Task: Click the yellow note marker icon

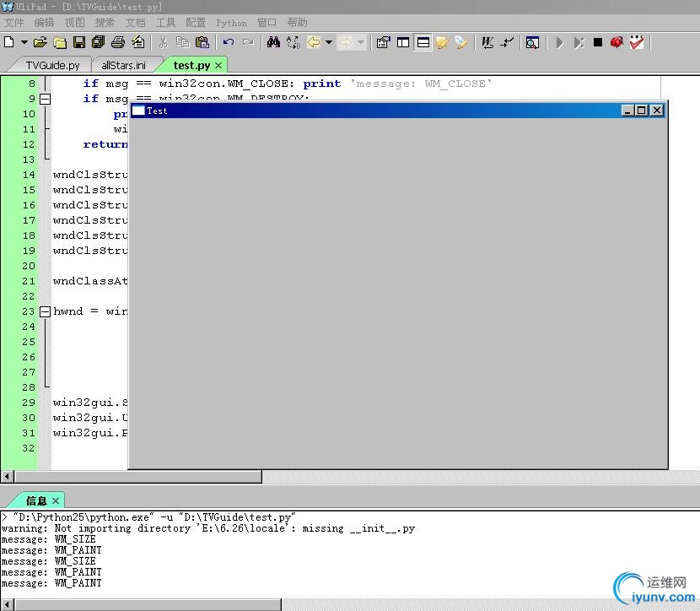Action: tap(442, 42)
